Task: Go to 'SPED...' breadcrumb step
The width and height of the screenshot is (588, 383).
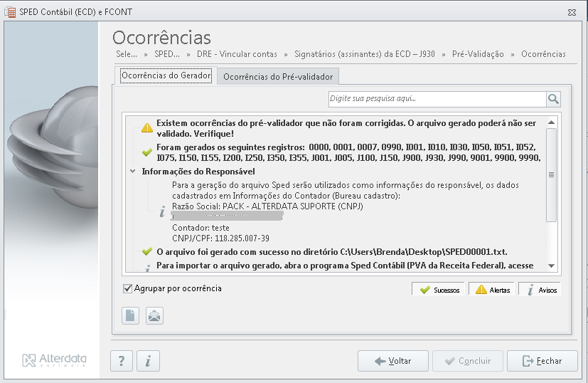Action: click(x=167, y=54)
